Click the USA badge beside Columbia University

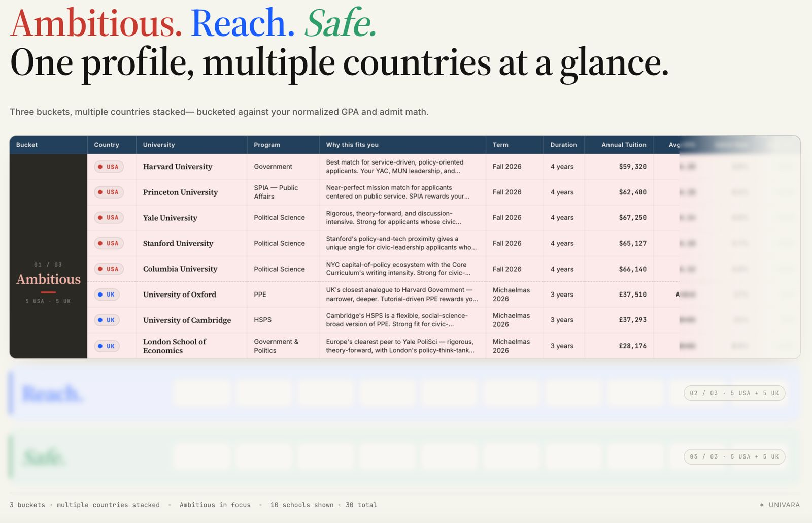(109, 269)
